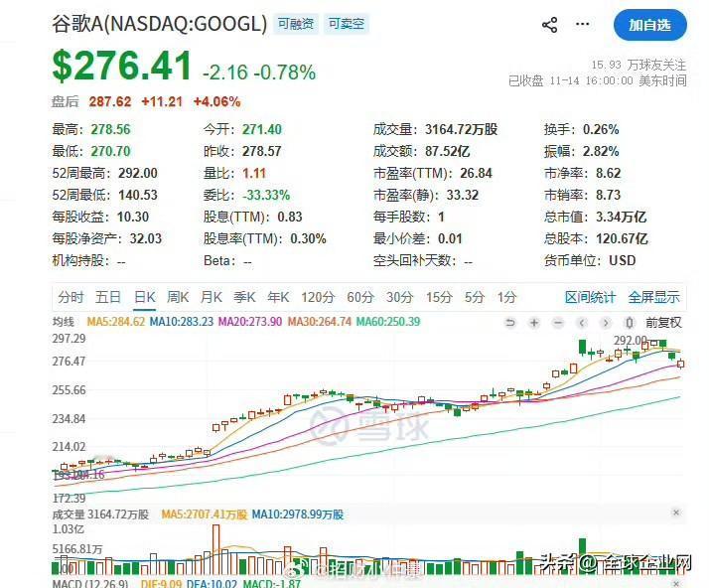Click the 市盈率(TTM) 26.84 value
The height and width of the screenshot is (588, 709).
476,173
